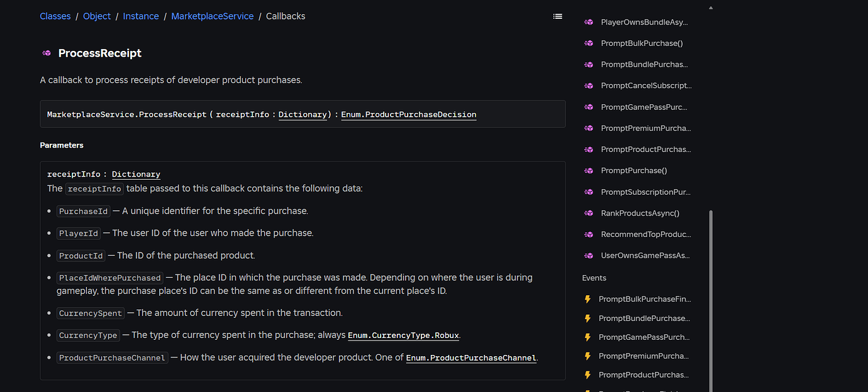
Task: Open the Object breadcrumb link
Action: coord(97,16)
